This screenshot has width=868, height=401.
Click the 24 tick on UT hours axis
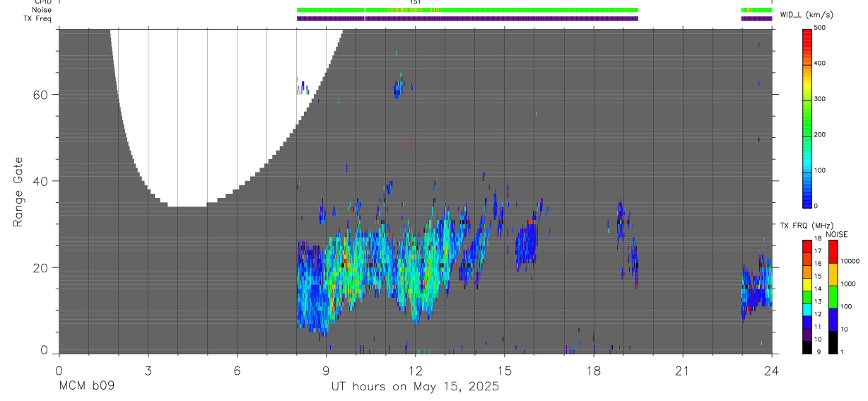(772, 371)
